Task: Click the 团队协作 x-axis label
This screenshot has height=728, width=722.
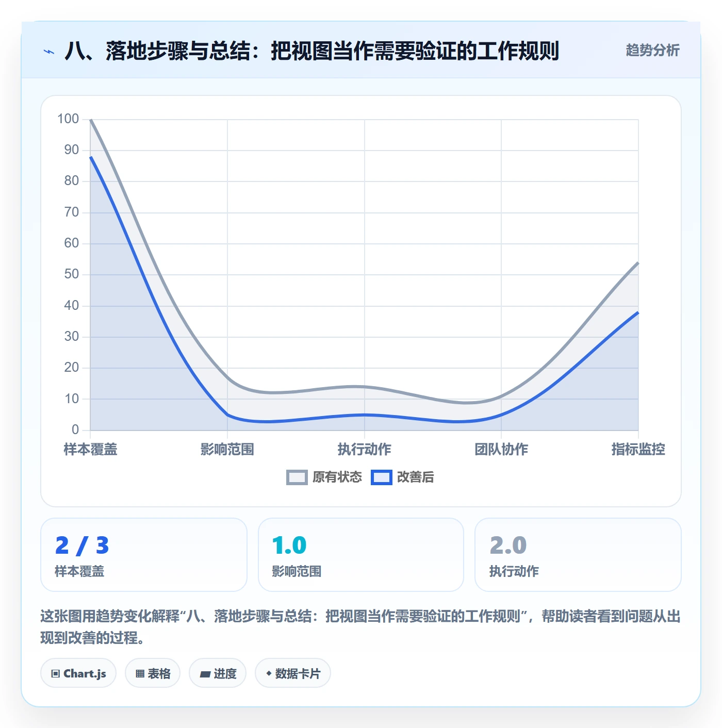Action: coord(501,450)
